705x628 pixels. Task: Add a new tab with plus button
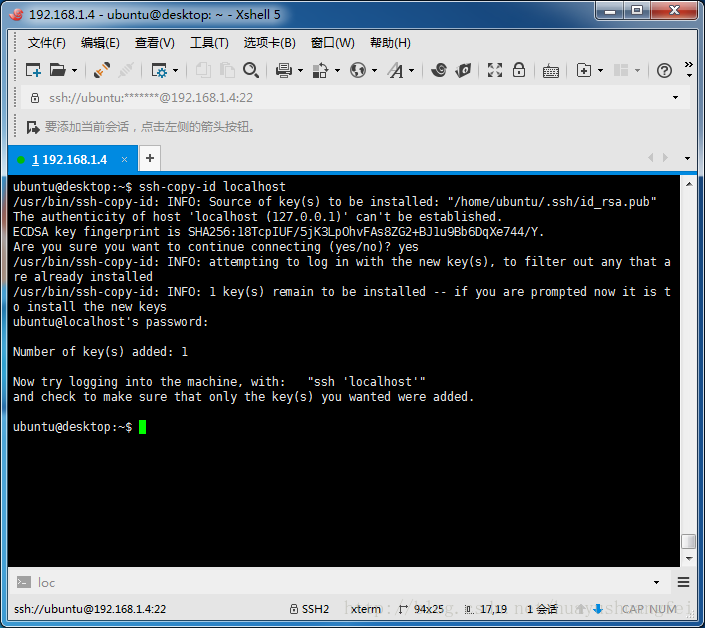pos(150,158)
